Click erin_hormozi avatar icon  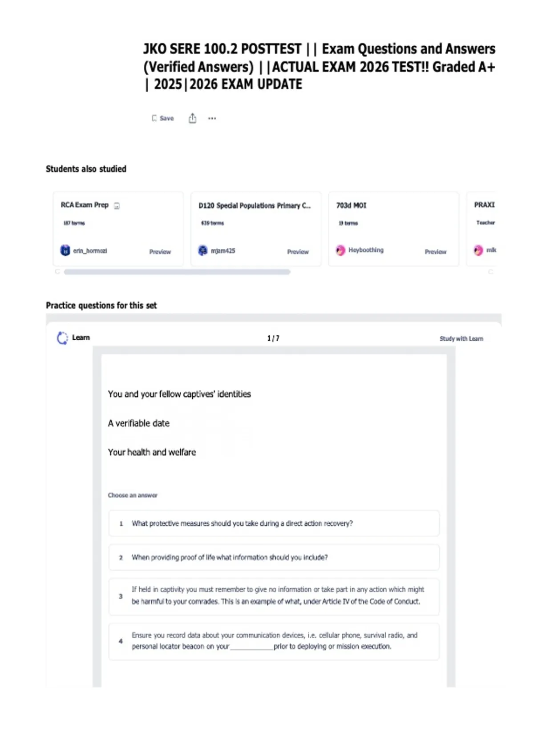click(65, 250)
